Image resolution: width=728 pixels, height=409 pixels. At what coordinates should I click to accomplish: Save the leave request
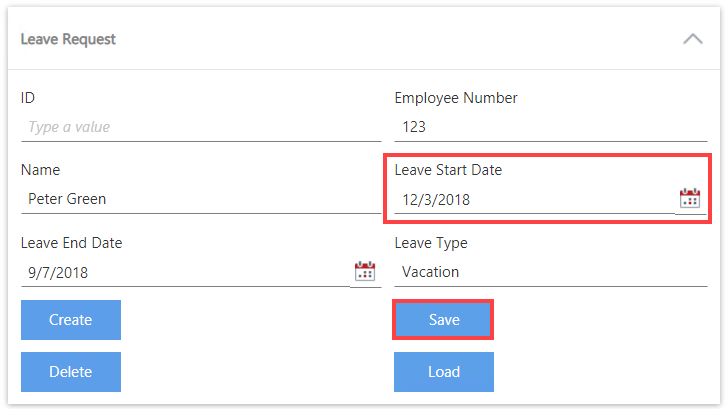point(444,320)
